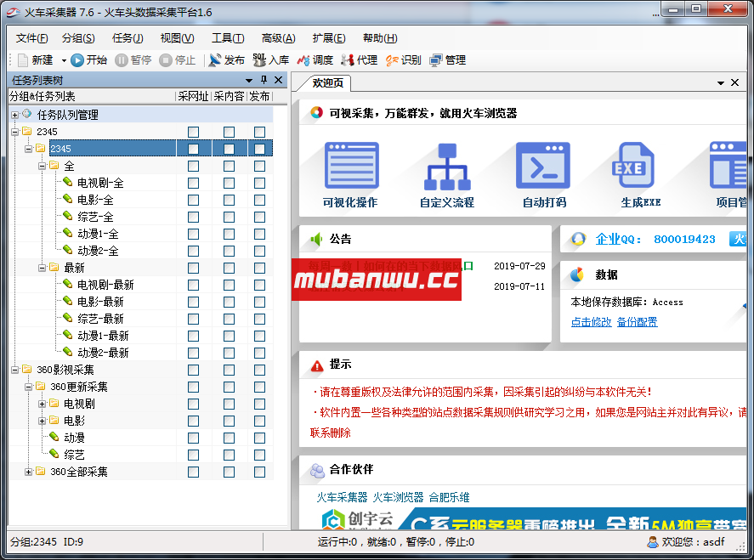
Task: Click the 企业QQ penguin icon
Action: (578, 239)
